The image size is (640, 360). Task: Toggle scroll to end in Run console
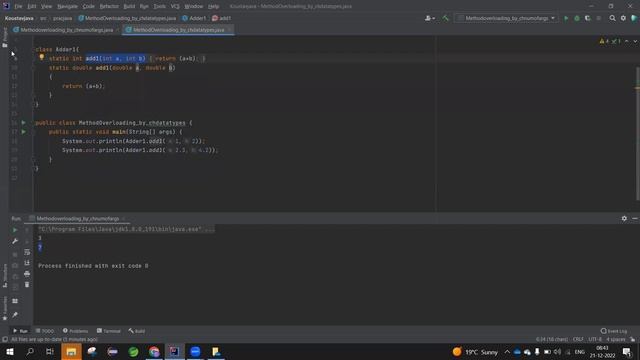coord(27,263)
